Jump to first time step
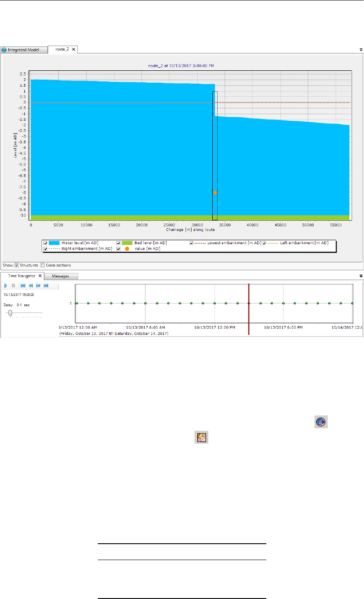The width and height of the screenshot is (364, 599). pos(23,286)
